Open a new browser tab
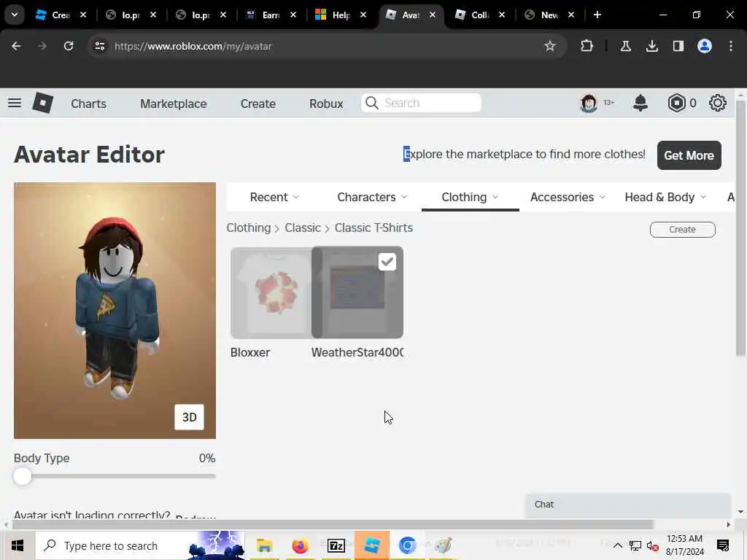 (597, 15)
